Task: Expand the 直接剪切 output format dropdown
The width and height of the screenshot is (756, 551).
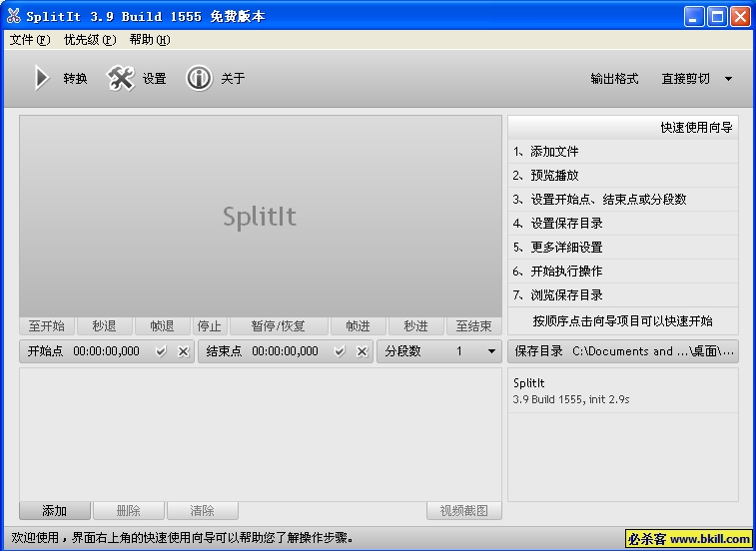Action: coord(728,79)
